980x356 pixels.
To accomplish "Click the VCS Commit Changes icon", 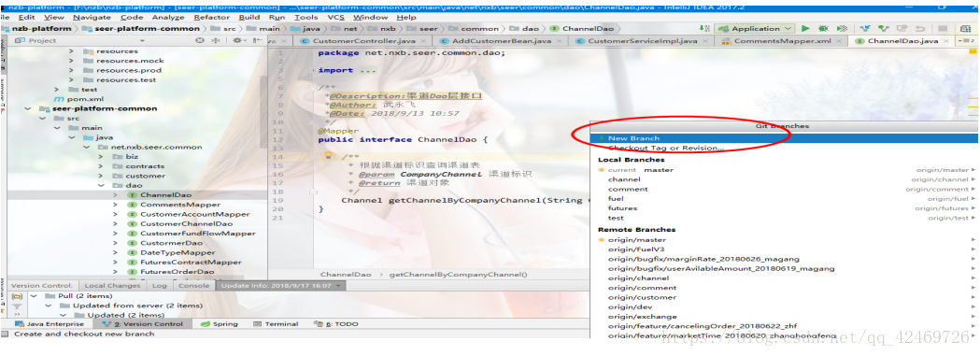I will point(883,29).
